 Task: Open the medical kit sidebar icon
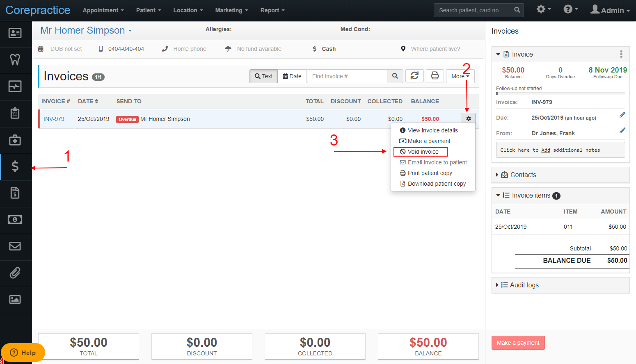click(x=15, y=140)
